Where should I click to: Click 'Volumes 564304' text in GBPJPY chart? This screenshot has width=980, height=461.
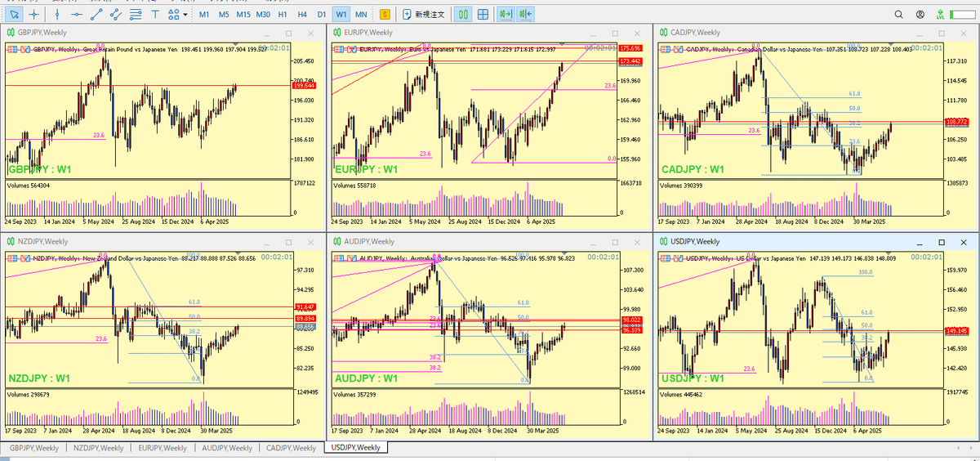tap(29, 186)
